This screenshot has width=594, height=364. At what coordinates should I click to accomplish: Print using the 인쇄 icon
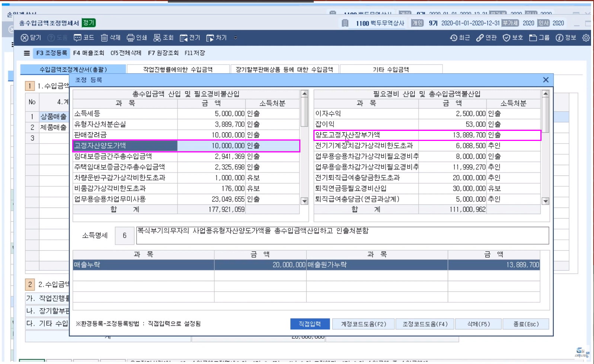point(131,38)
